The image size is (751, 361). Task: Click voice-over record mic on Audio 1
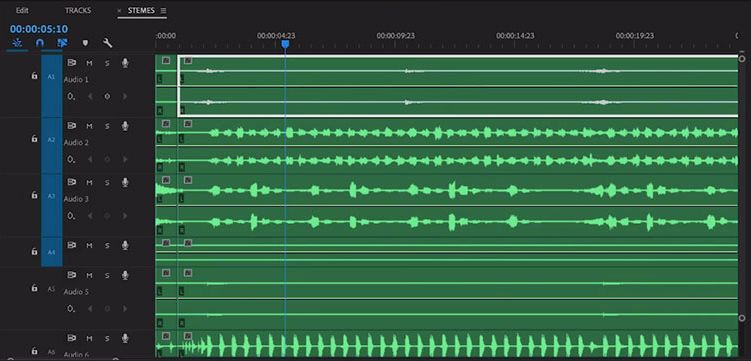125,63
